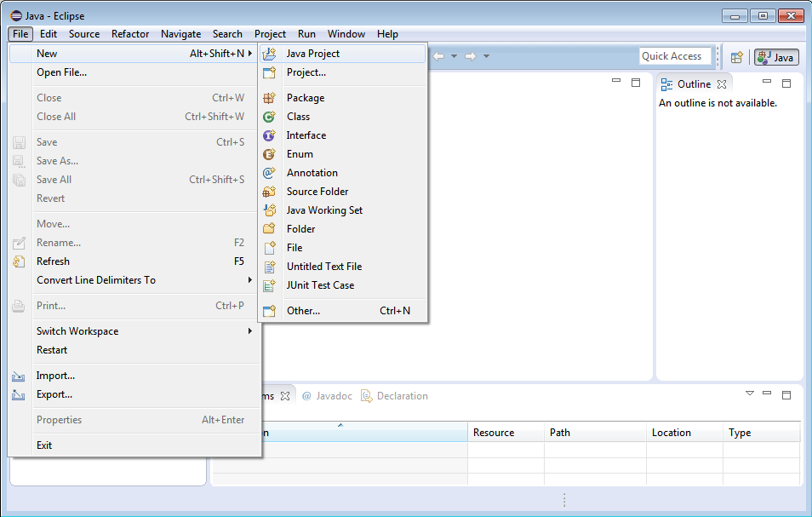
Task: Close the open File menu
Action: 20,34
